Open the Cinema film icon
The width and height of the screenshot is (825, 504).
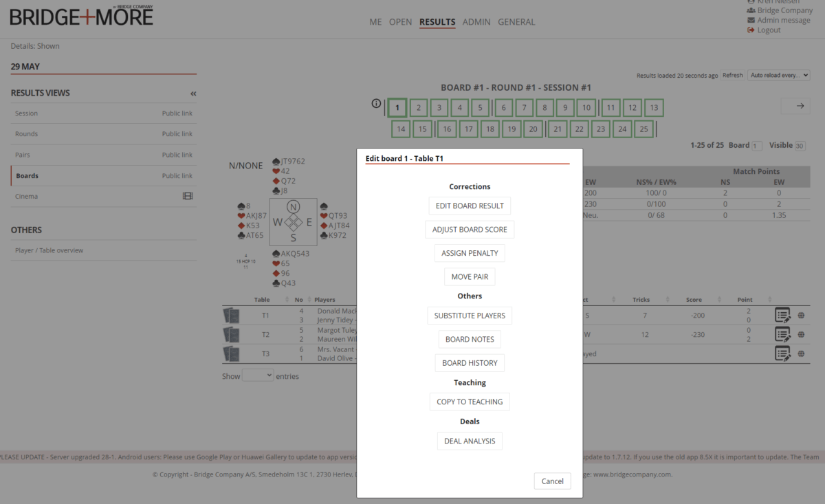188,197
